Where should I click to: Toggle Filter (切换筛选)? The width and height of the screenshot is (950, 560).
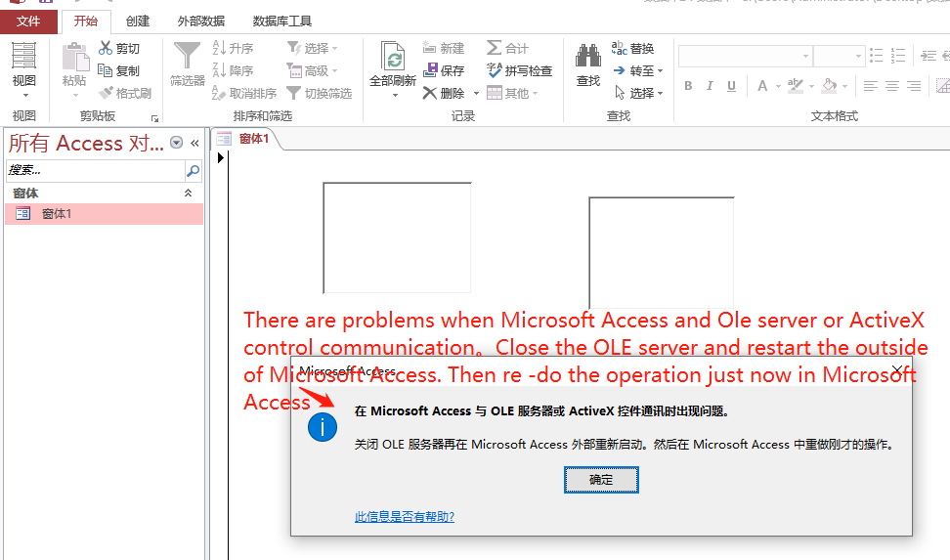pyautogui.click(x=320, y=94)
